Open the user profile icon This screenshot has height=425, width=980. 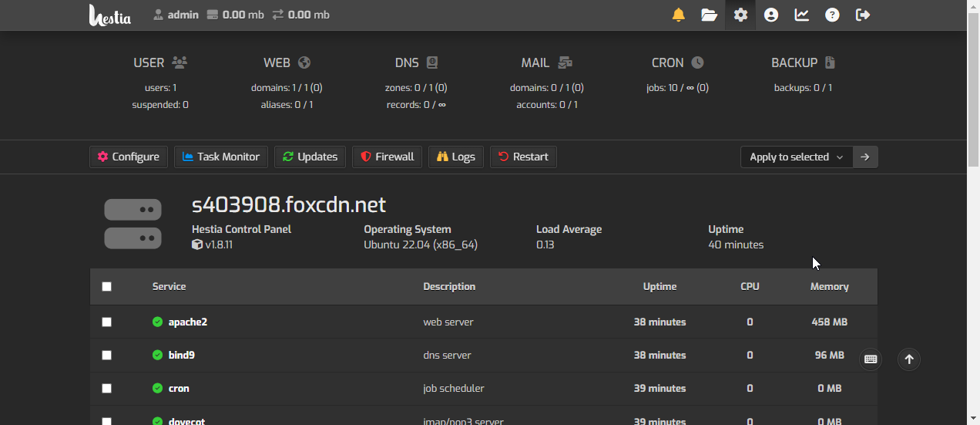pos(771,15)
